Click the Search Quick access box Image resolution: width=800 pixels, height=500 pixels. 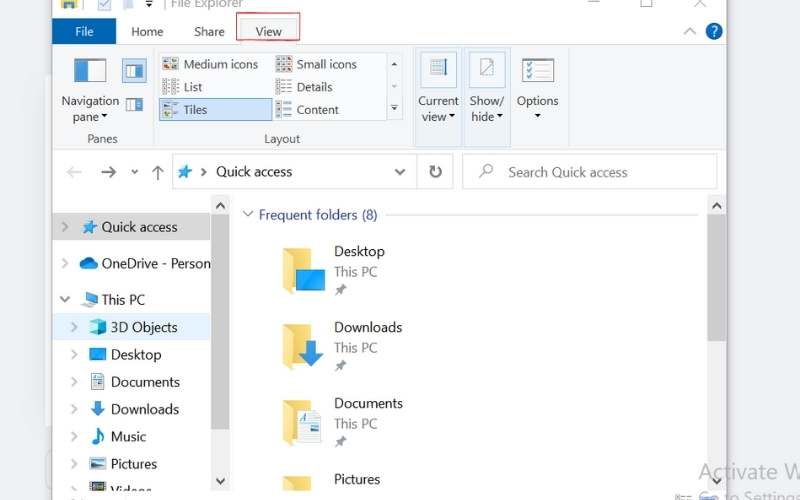click(x=589, y=172)
